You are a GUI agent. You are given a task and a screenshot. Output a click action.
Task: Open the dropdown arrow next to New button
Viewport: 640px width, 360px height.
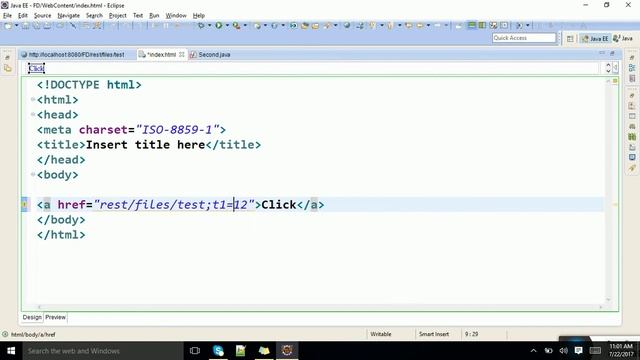16,25
